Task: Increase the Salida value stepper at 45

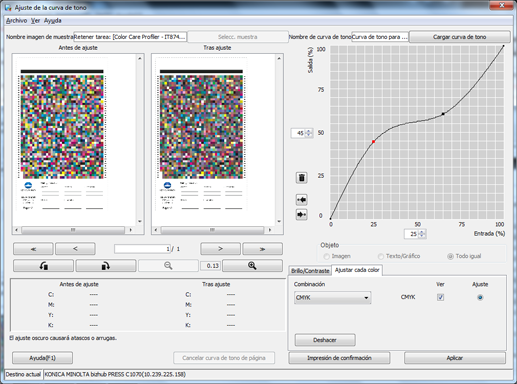Action: pyautogui.click(x=308, y=131)
